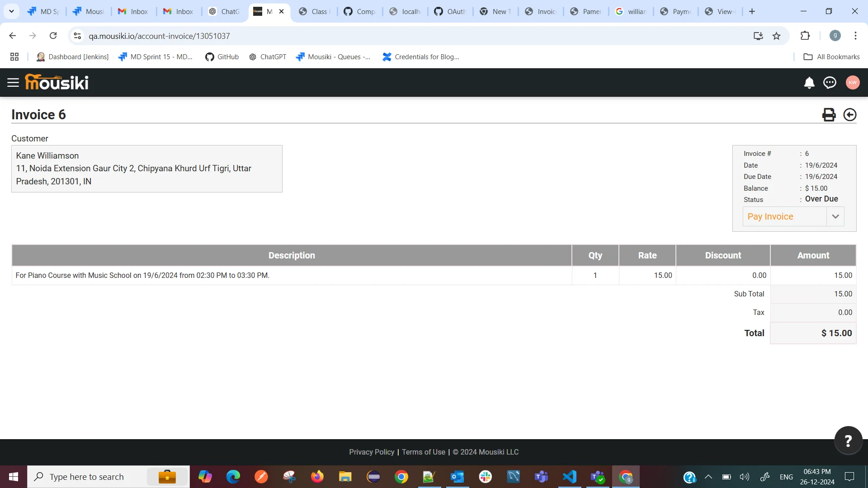Open the Privacy Policy link
This screenshot has width=868, height=488.
[371, 452]
